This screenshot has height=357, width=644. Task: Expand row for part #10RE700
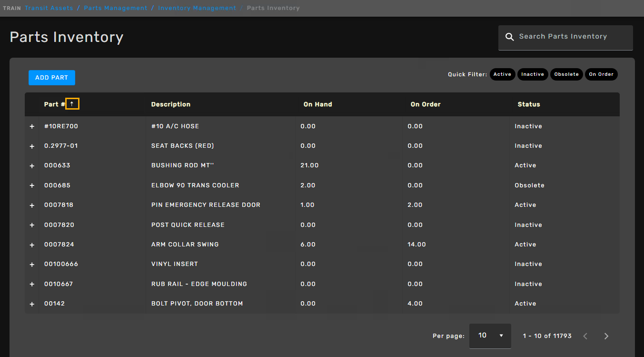tap(32, 126)
